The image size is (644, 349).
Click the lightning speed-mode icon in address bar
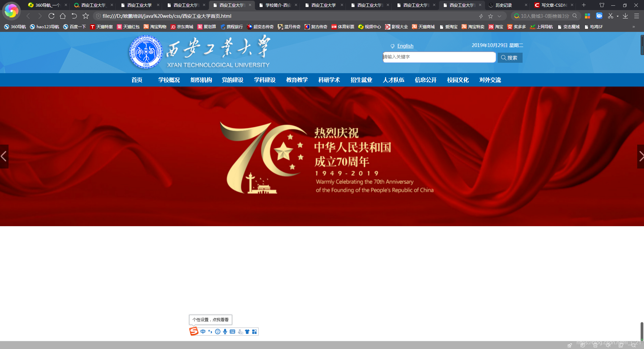(x=481, y=16)
